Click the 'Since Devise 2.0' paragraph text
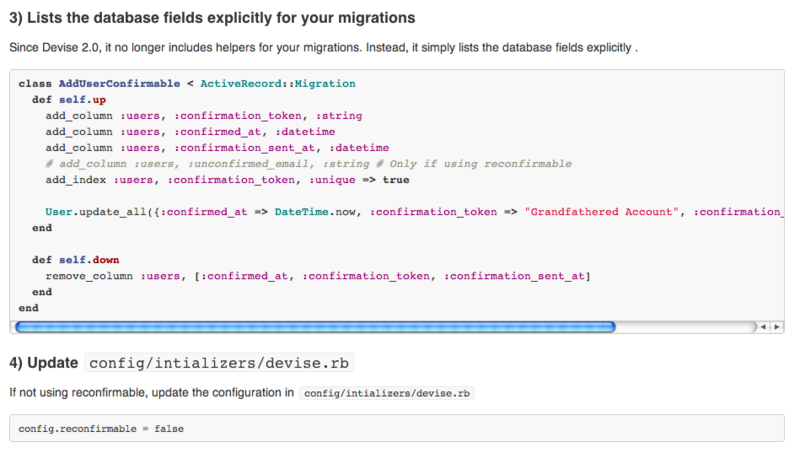 [x=323, y=47]
